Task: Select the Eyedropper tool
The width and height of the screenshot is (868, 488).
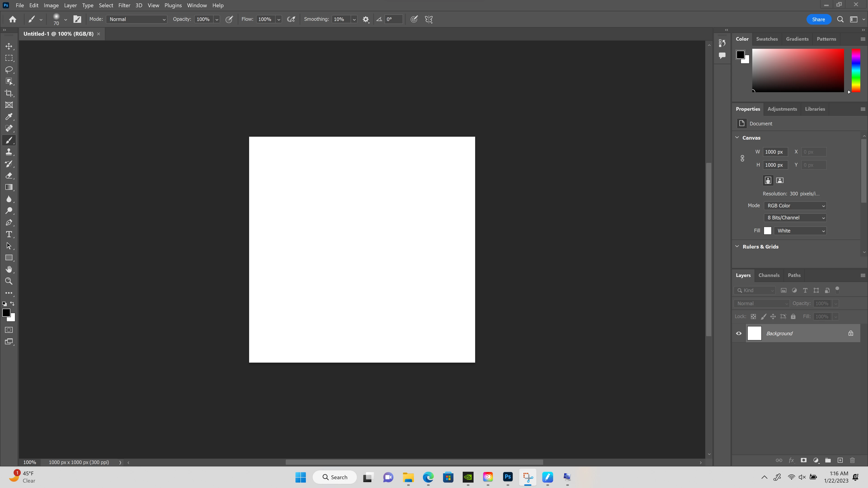Action: click(x=9, y=117)
